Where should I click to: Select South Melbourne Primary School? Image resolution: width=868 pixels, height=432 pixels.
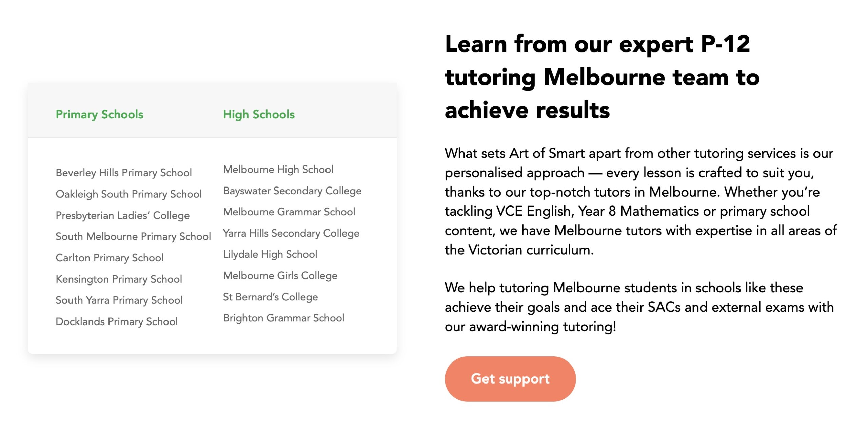pyautogui.click(x=133, y=236)
